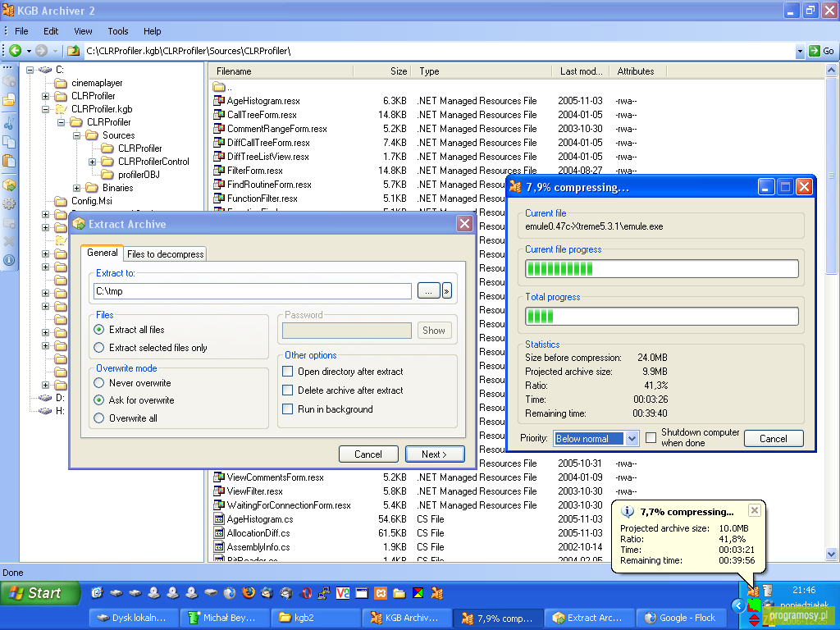Click the Current file progress bar
Viewport: 840px width, 630px height.
click(x=662, y=268)
